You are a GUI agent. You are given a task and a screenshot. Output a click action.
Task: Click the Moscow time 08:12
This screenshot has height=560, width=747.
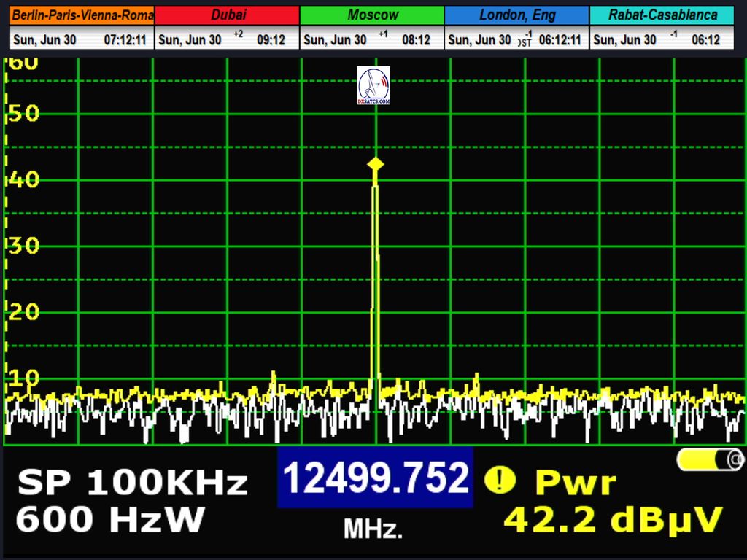[x=416, y=41]
